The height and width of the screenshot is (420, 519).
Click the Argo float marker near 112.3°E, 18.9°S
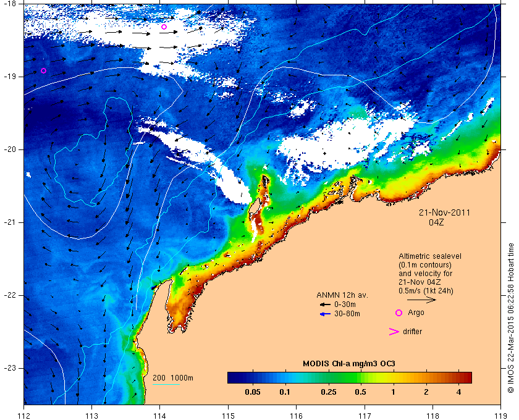click(43, 70)
